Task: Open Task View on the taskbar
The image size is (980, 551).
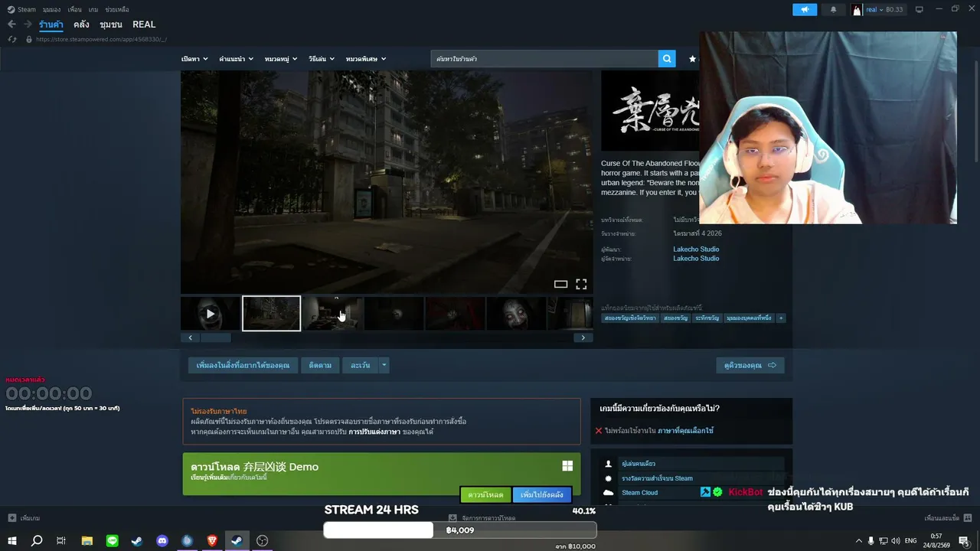Action: click(61, 541)
